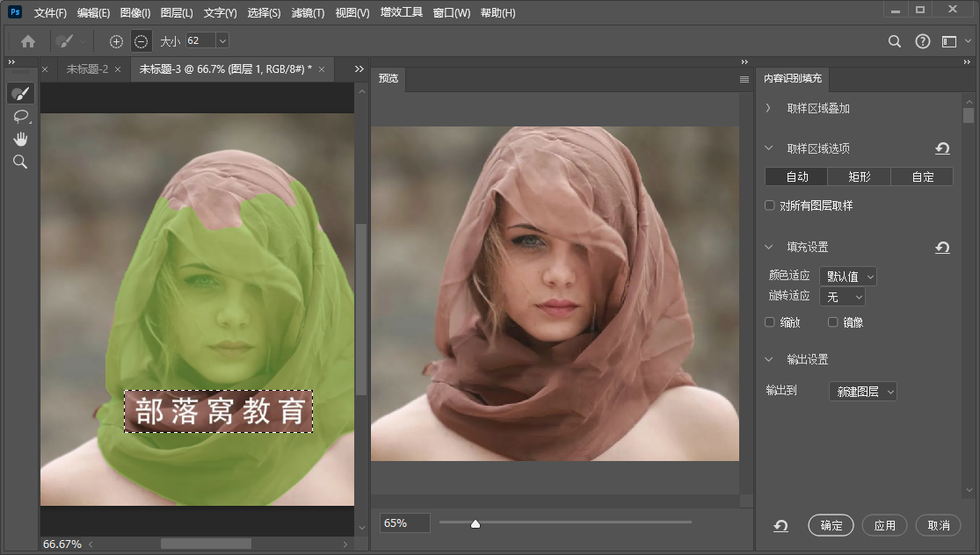
Task: Select the Lasso tool
Action: (20, 116)
